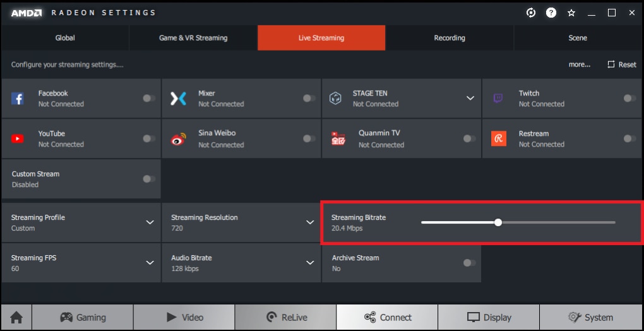The height and width of the screenshot is (331, 644).
Task: Turn on the Archive Stream switch
Action: click(x=470, y=263)
